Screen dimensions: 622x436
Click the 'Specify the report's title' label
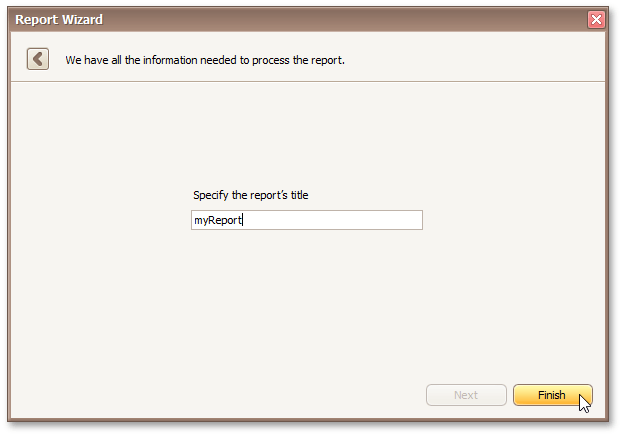(250, 195)
